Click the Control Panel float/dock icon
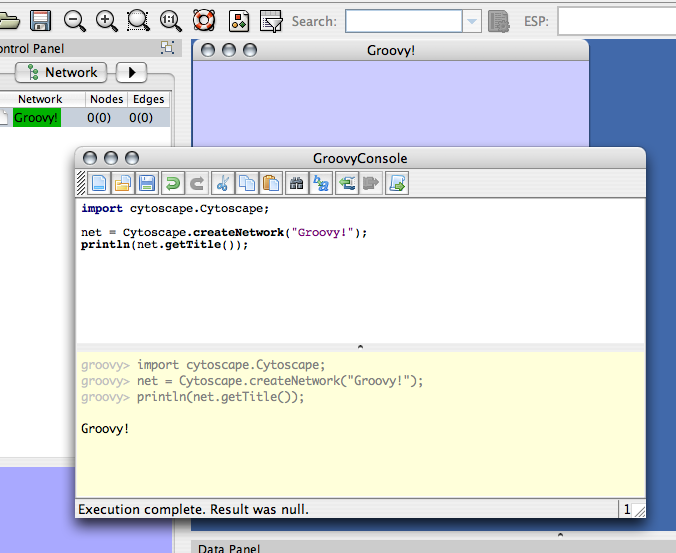Viewport: 676px width, 553px height. [167, 48]
